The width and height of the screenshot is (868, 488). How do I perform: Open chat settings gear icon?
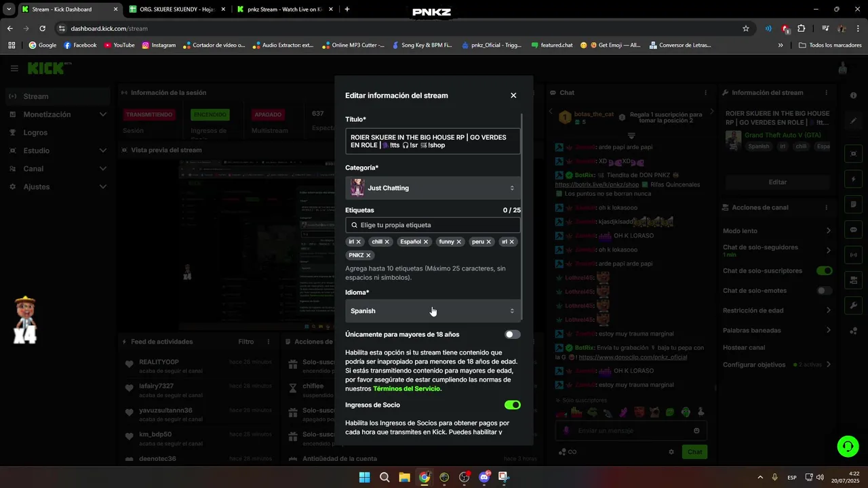(671, 452)
